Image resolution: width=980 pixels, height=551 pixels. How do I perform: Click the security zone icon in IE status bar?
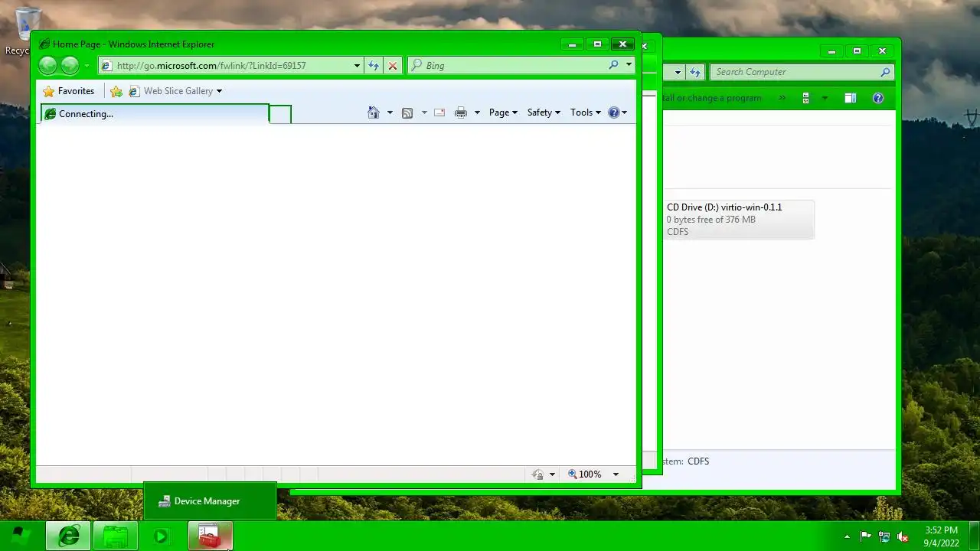[538, 474]
